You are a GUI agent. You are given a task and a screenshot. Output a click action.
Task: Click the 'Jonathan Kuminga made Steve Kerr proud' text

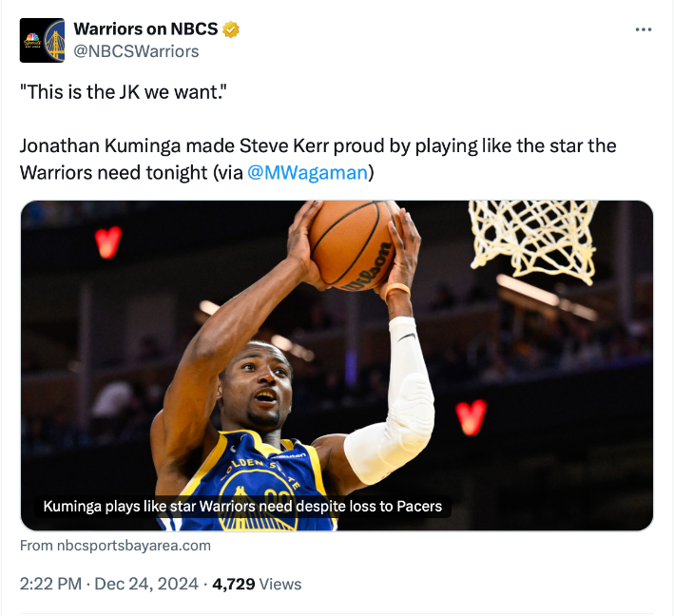click(x=190, y=146)
